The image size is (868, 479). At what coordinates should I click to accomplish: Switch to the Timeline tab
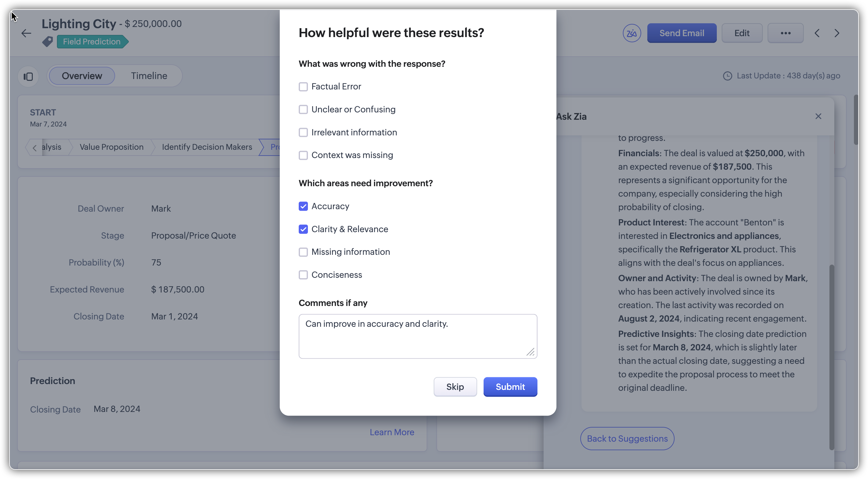(149, 76)
